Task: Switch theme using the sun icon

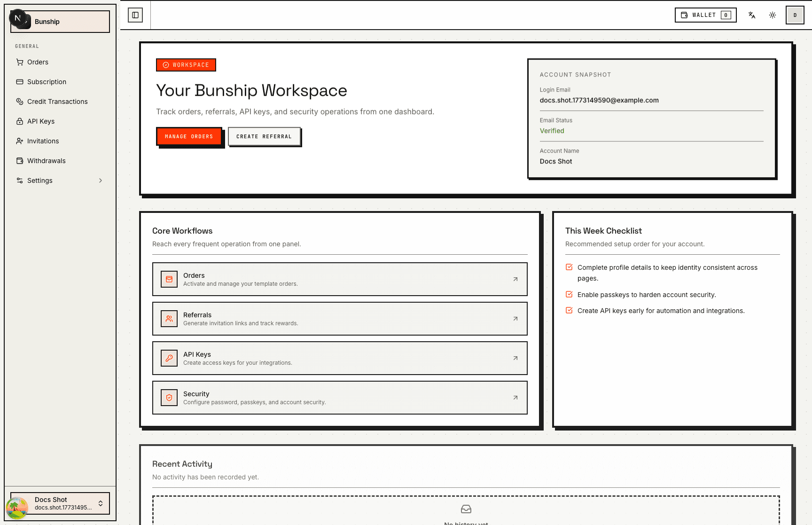Action: pyautogui.click(x=773, y=15)
